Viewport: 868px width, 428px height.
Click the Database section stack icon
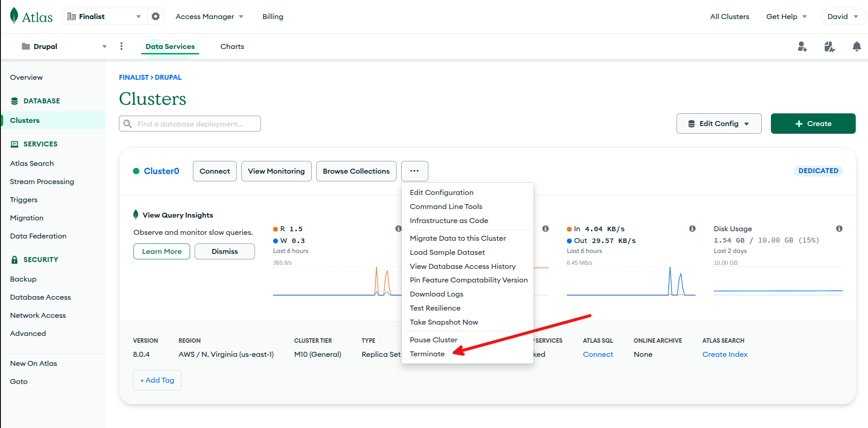point(15,101)
